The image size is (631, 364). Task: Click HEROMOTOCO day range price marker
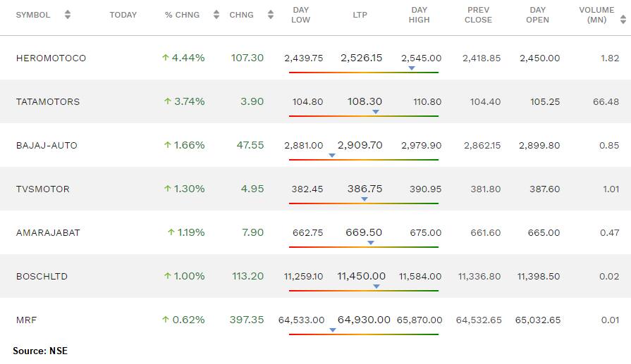click(x=411, y=68)
